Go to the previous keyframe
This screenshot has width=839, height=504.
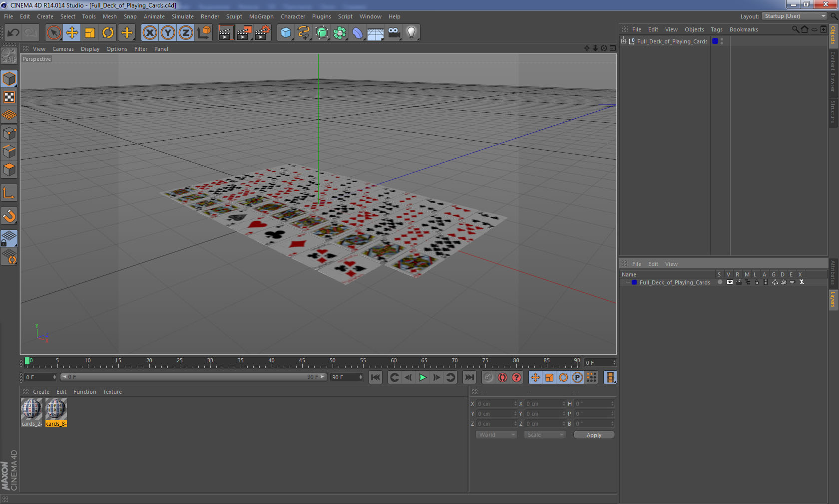[394, 377]
